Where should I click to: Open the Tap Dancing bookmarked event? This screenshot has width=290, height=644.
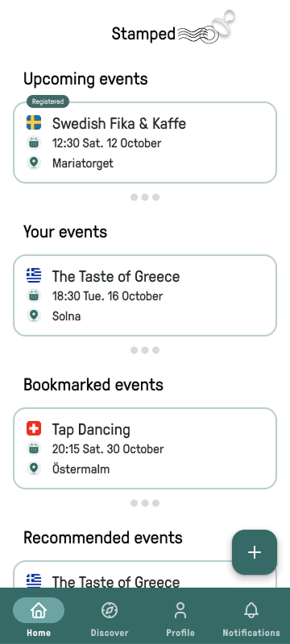[x=145, y=448]
